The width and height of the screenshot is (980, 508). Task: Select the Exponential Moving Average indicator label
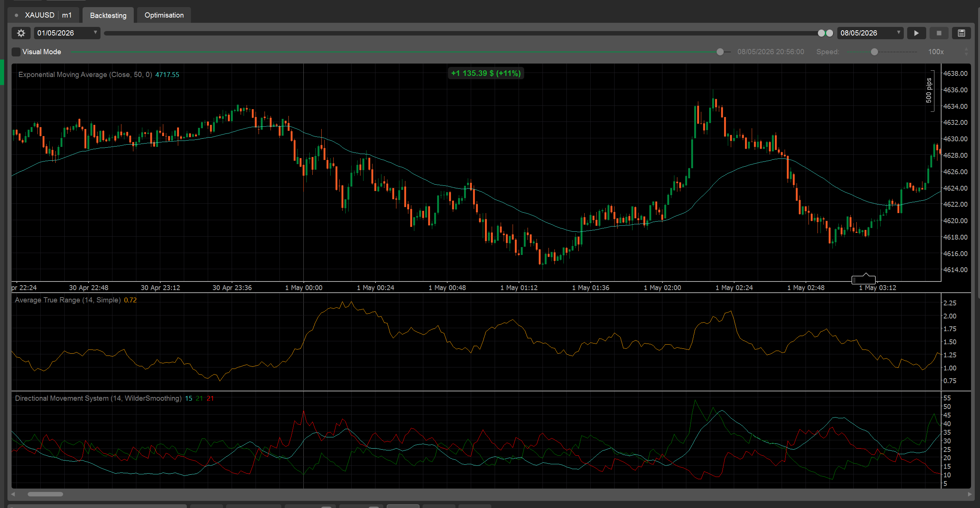tap(85, 75)
